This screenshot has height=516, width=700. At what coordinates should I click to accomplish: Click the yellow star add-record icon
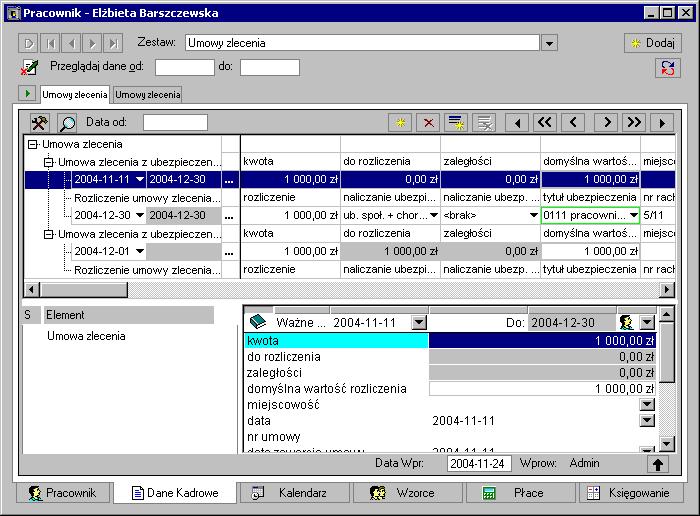pyautogui.click(x=400, y=122)
